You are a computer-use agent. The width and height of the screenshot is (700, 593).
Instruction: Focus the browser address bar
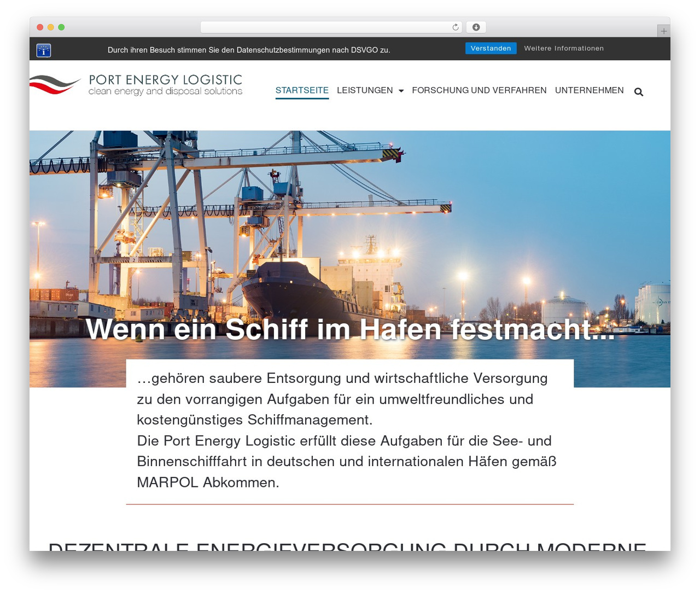tap(331, 27)
